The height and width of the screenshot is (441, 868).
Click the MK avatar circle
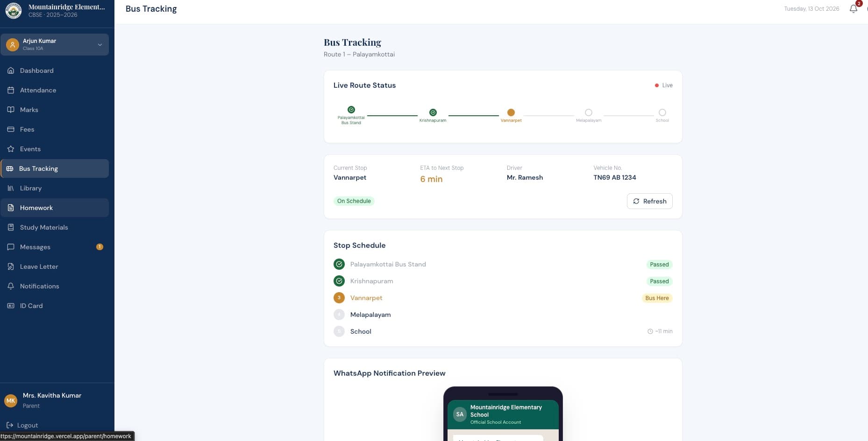[x=11, y=400]
